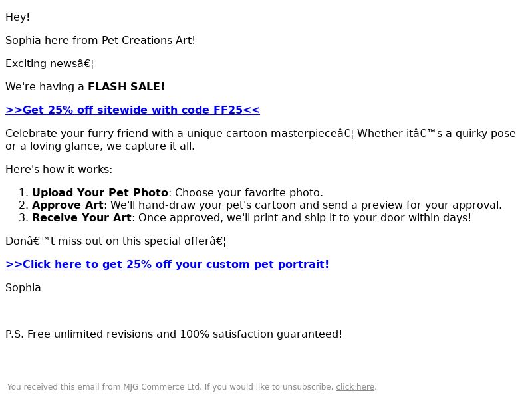Click the 'Celebrate your furry friend' paragraph
532x399 pixels.
click(261, 140)
